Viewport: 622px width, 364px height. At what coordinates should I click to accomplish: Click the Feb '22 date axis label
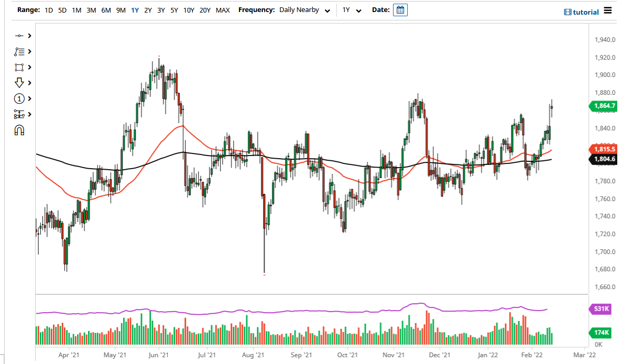click(x=532, y=355)
